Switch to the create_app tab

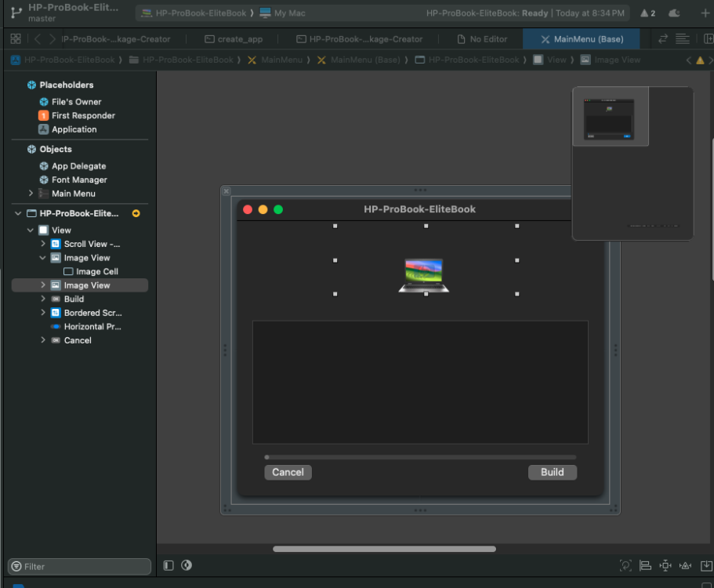(x=234, y=39)
